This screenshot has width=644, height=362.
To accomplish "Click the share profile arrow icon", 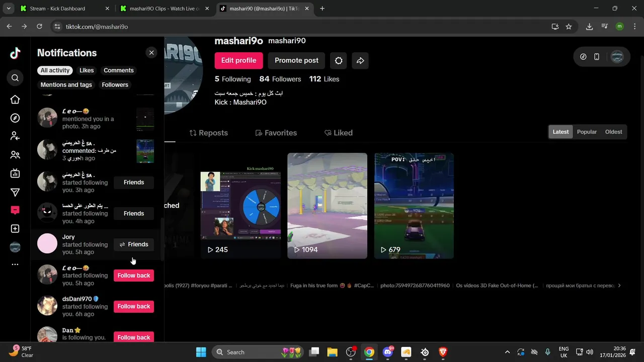I will pos(360,60).
